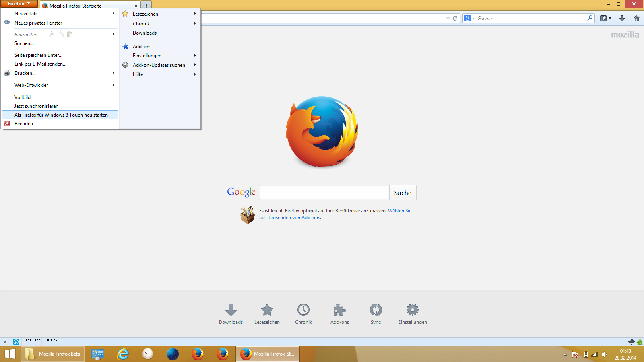Follow the Wählen Sie Add-ons link
Viewport: 644px width, 362px height.
click(x=399, y=211)
